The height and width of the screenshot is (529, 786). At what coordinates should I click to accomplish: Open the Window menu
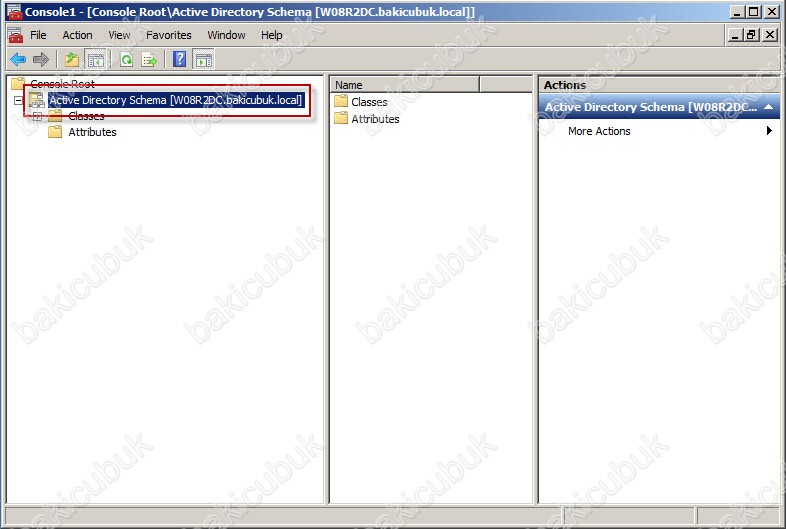(227, 35)
